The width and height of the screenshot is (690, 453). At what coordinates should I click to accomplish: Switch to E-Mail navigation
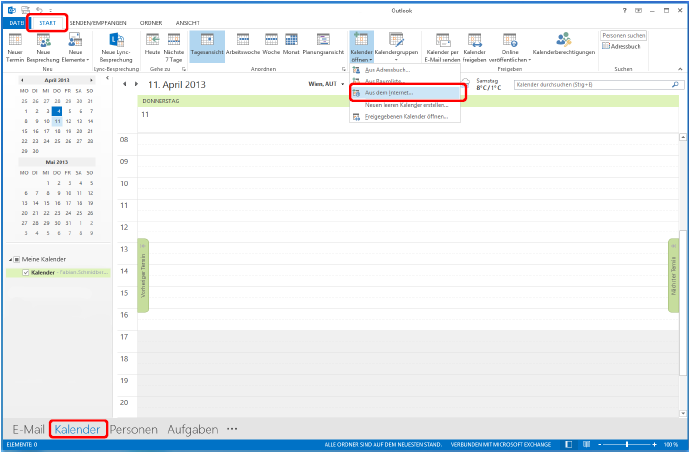(x=29, y=429)
